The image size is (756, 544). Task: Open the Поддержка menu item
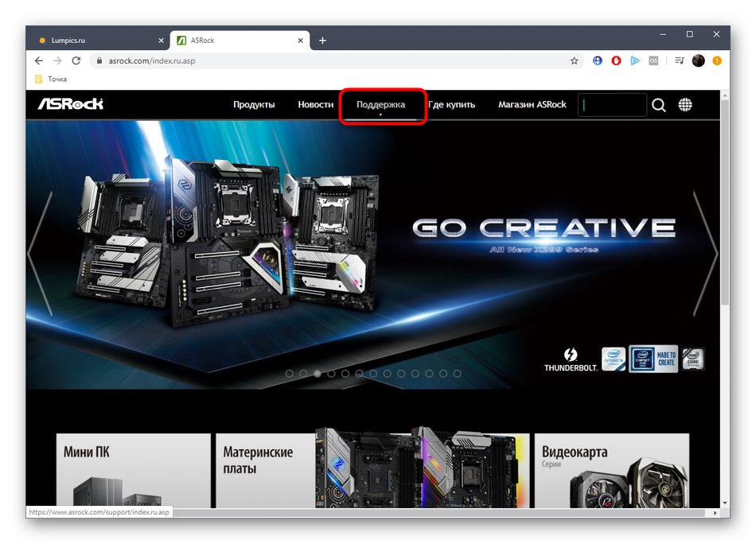(x=381, y=104)
